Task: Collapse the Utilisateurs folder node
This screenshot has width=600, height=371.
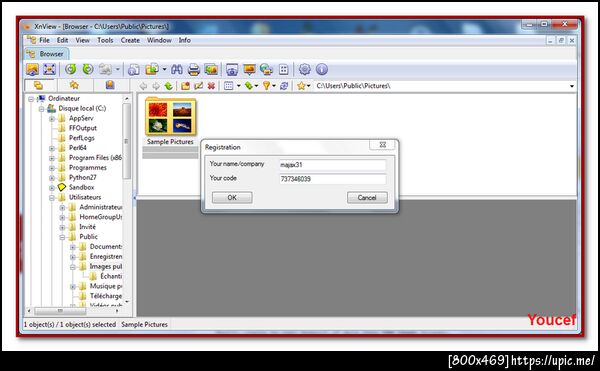Action: pyautogui.click(x=52, y=198)
